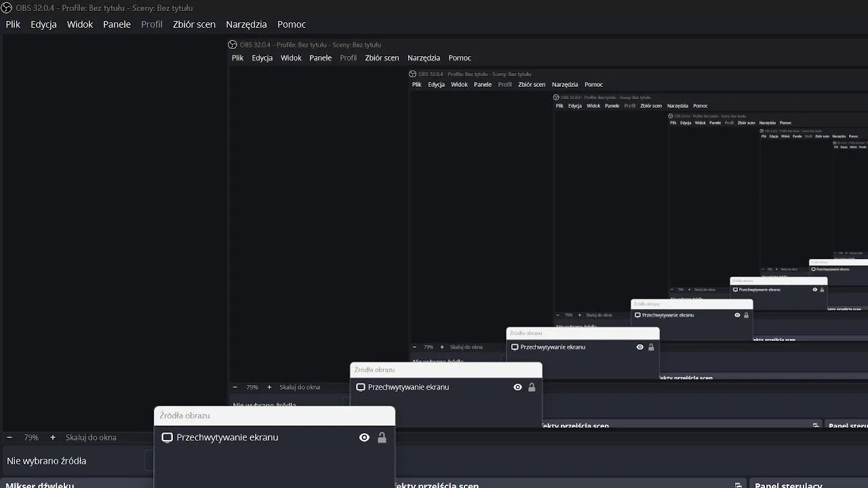
Task: Open Plik in the second-largest mirrored copy
Action: tap(416, 85)
